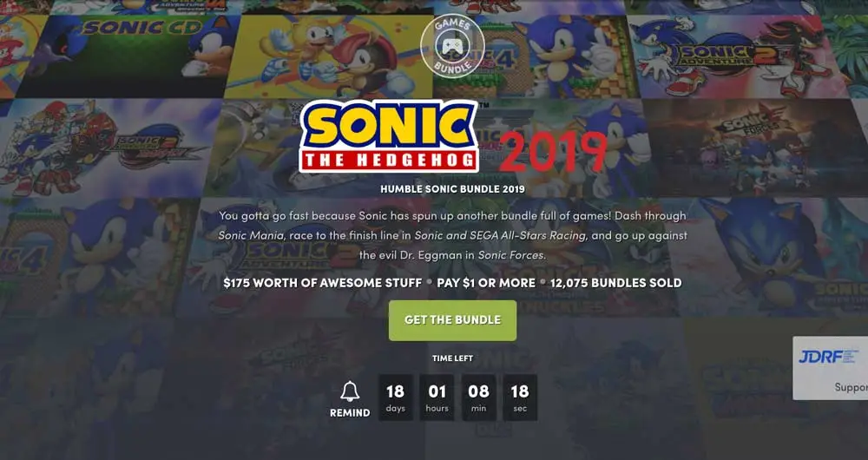The width and height of the screenshot is (868, 460).
Task: Click the red 2019 text
Action: 552,151
